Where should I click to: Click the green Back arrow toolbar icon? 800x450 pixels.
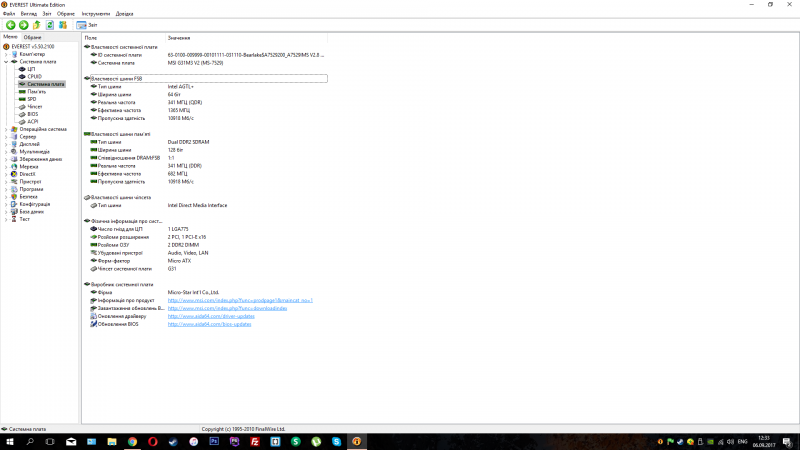tap(10, 25)
